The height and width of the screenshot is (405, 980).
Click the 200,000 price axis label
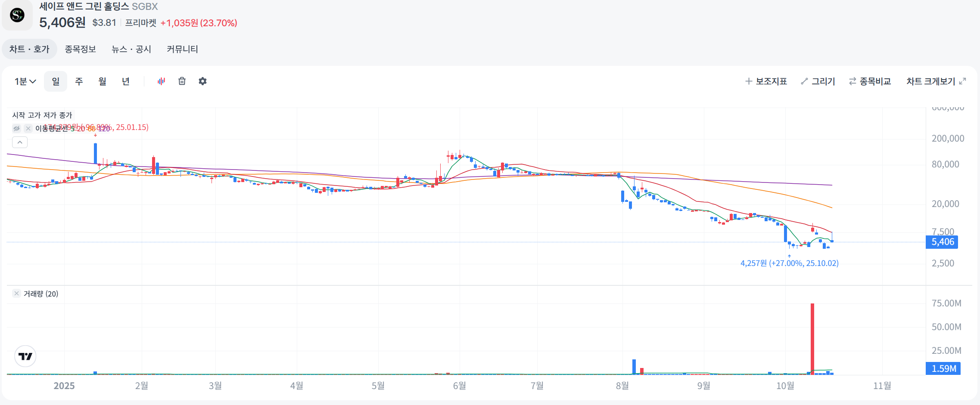[x=948, y=138]
